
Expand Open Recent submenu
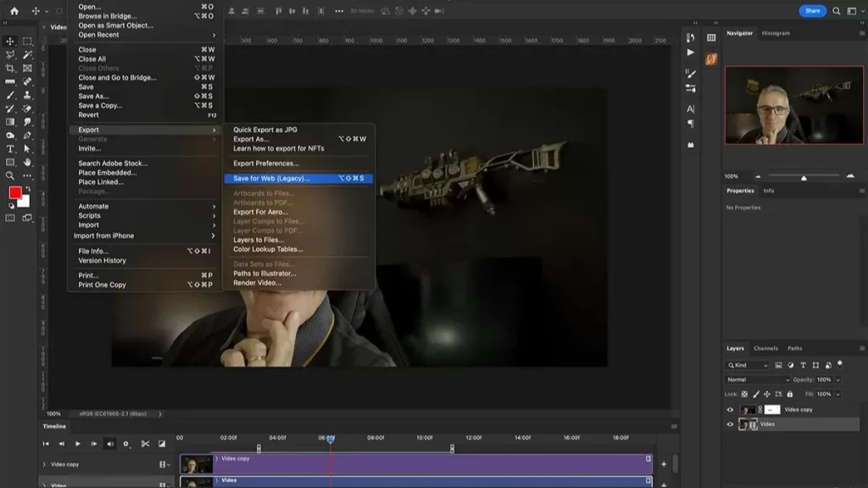click(x=146, y=35)
